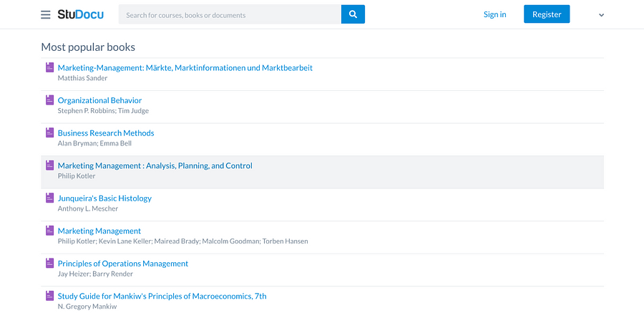The height and width of the screenshot is (318, 644).
Task: Click book icon beside Mankiw's Study Guide
Action: 49,296
